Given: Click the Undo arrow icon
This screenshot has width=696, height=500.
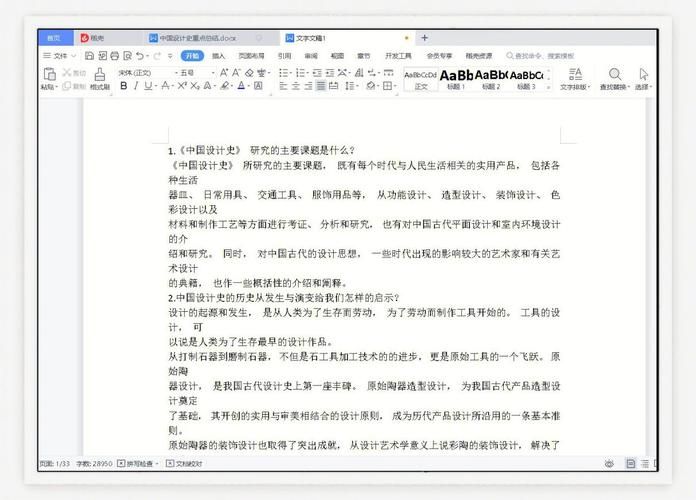Looking at the screenshot, I should (140, 56).
